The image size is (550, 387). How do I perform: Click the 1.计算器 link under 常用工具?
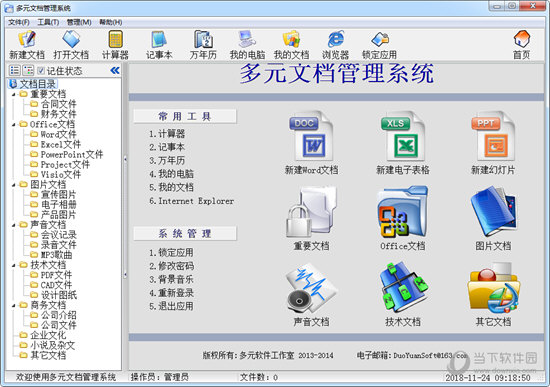tap(167, 134)
